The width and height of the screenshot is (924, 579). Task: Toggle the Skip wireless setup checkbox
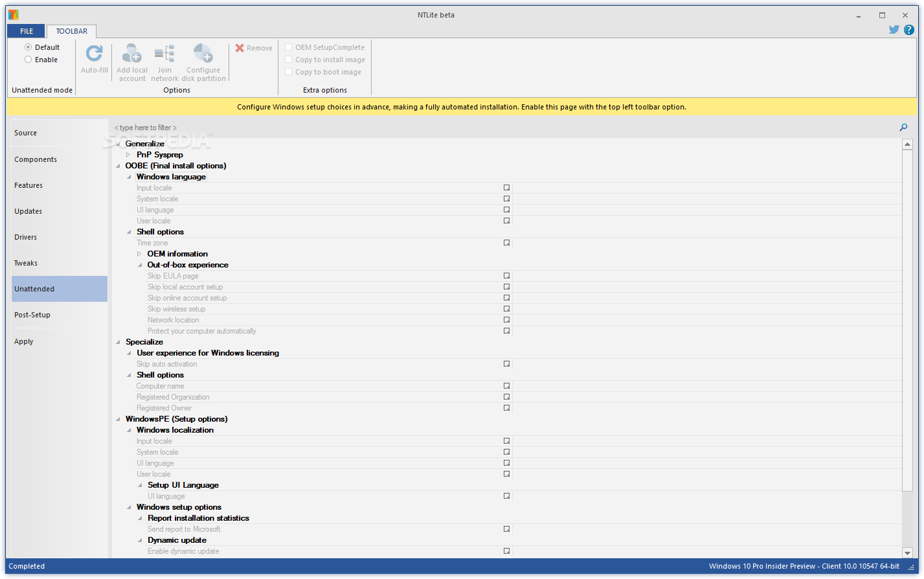[x=507, y=309]
